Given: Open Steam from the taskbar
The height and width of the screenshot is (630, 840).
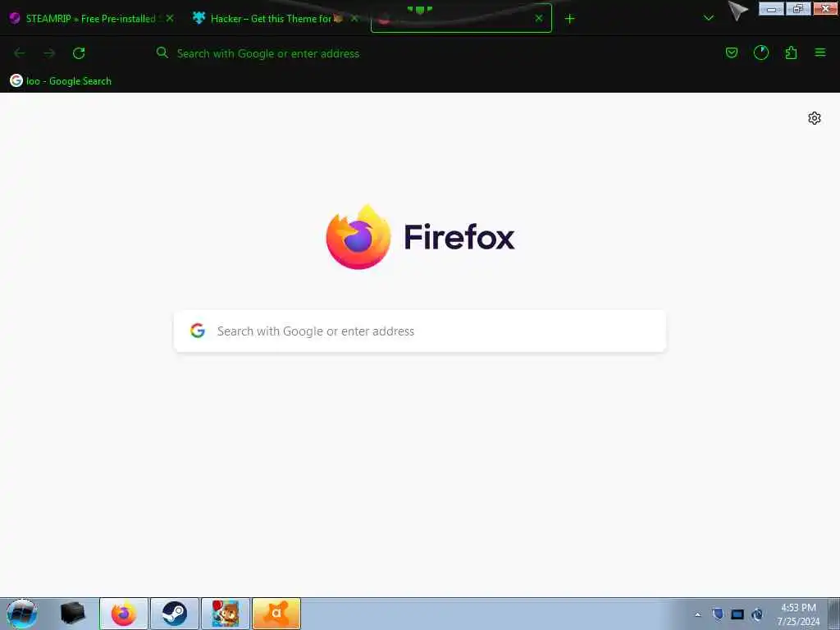Looking at the screenshot, I should point(175,614).
